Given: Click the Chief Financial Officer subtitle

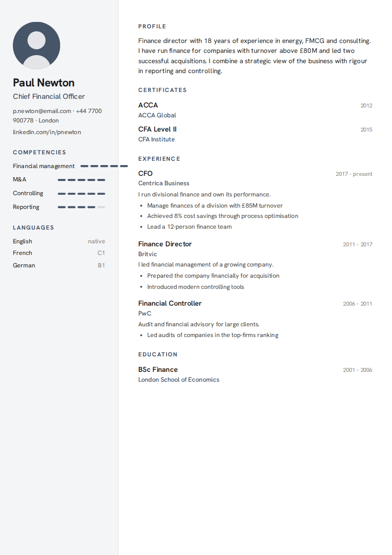Looking at the screenshot, I should (x=49, y=96).
